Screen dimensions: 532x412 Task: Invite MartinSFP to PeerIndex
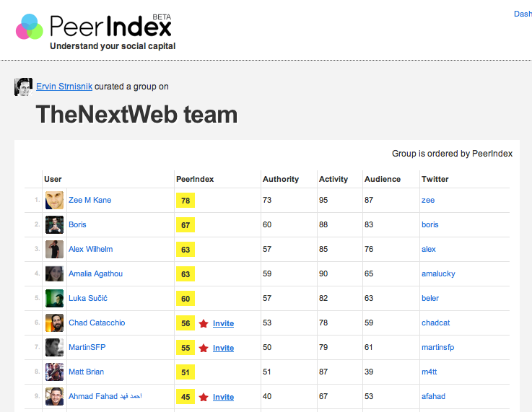click(223, 348)
